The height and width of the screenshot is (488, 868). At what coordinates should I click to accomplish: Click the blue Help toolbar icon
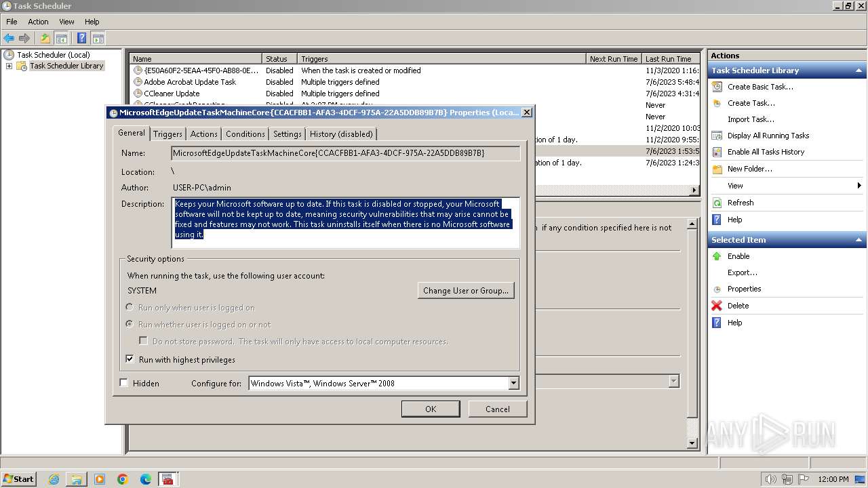(81, 39)
